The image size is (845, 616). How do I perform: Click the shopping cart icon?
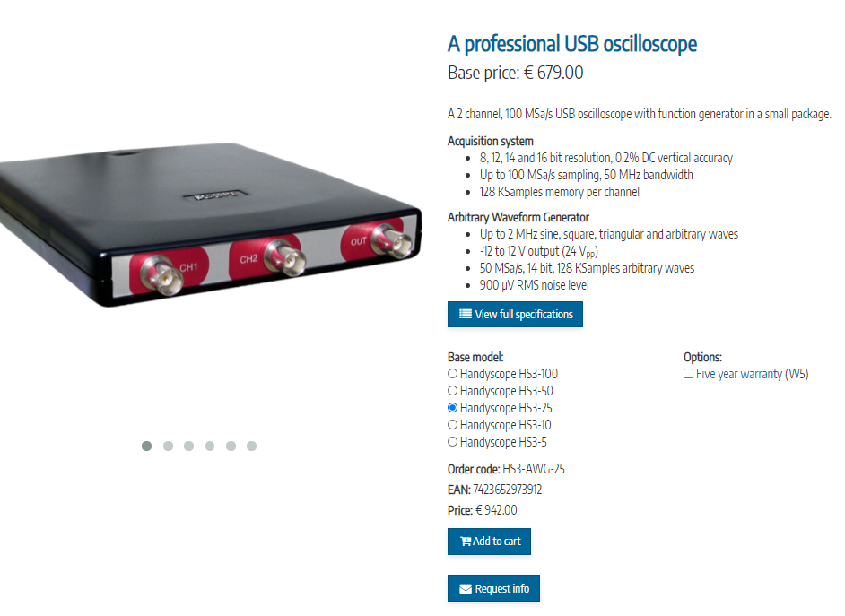pyautogui.click(x=465, y=542)
